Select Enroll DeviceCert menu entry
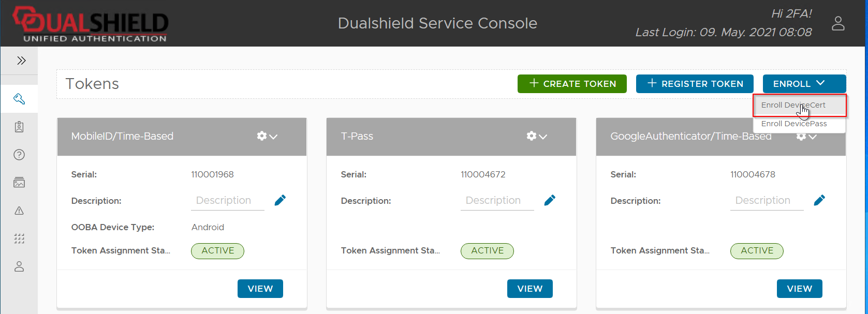 (x=793, y=105)
